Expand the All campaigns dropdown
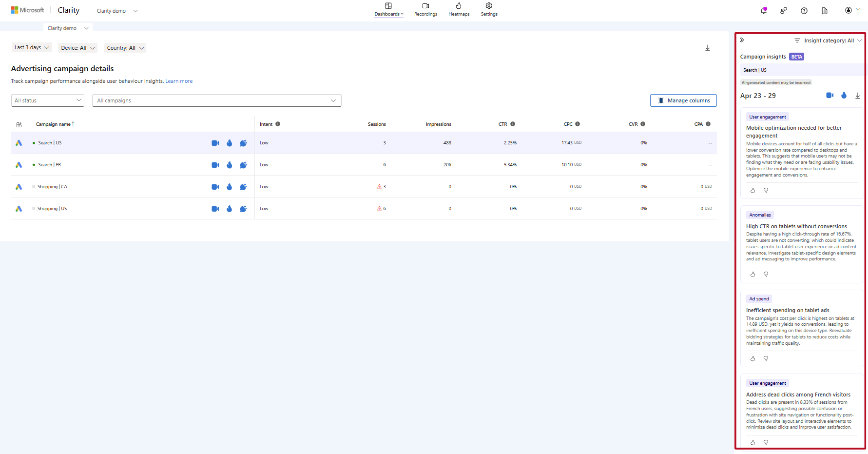Screen dimensions: 868x454 [217, 100]
